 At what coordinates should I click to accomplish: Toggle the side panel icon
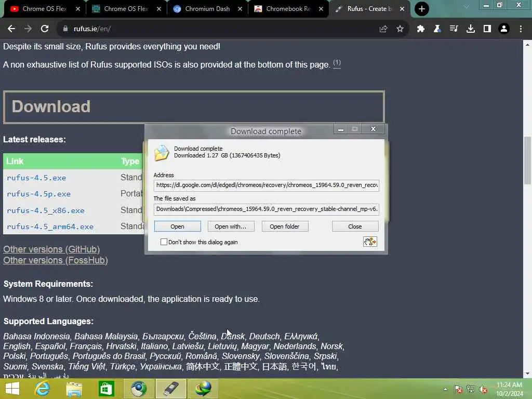pyautogui.click(x=487, y=29)
